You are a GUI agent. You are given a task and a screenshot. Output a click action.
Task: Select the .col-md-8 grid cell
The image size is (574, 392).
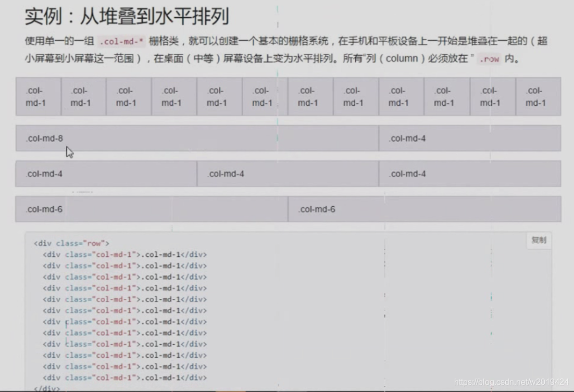(197, 138)
